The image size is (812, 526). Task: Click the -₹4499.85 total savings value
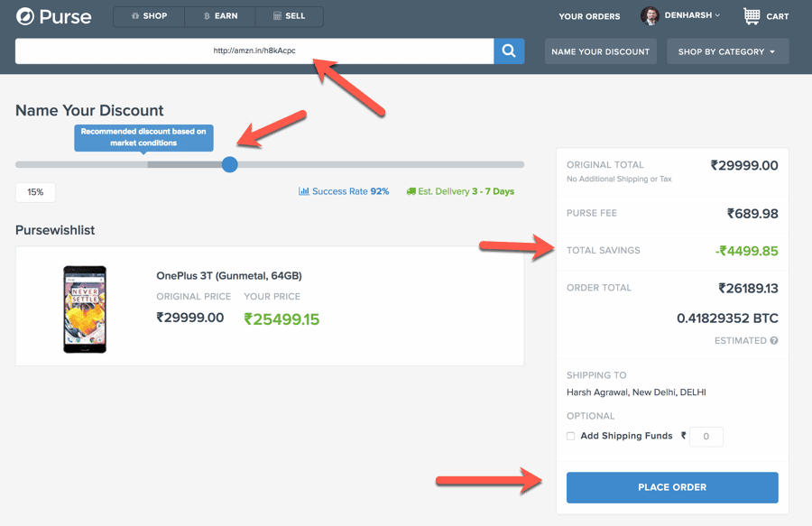pyautogui.click(x=746, y=251)
